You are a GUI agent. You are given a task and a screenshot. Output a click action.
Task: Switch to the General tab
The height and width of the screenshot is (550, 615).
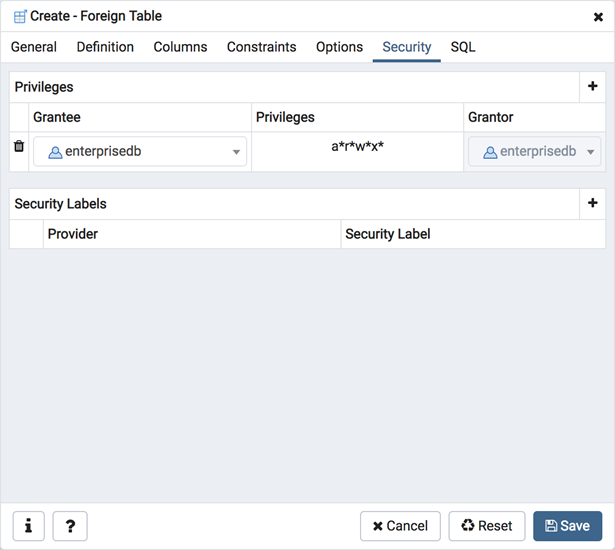point(34,47)
